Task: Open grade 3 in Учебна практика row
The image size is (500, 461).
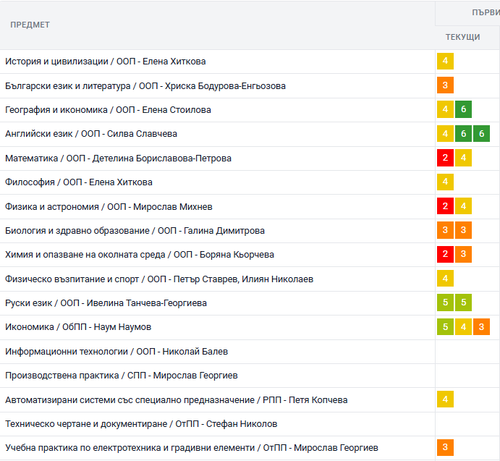Action: point(445,447)
